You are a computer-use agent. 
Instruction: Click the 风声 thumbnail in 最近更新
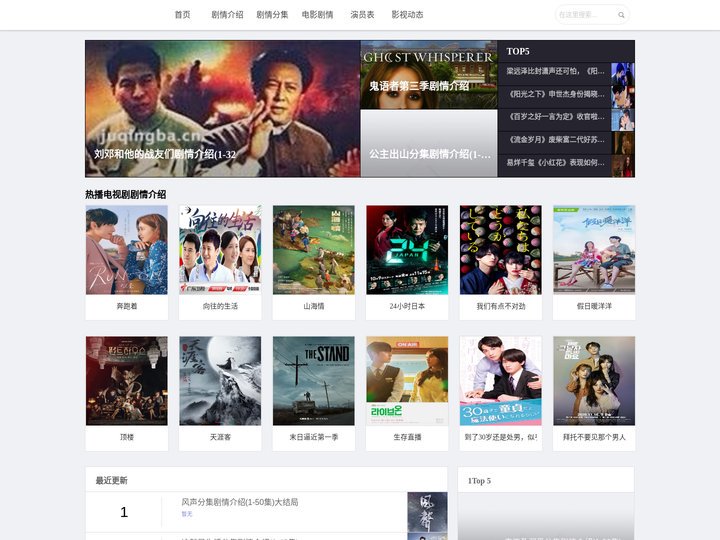[x=428, y=512]
